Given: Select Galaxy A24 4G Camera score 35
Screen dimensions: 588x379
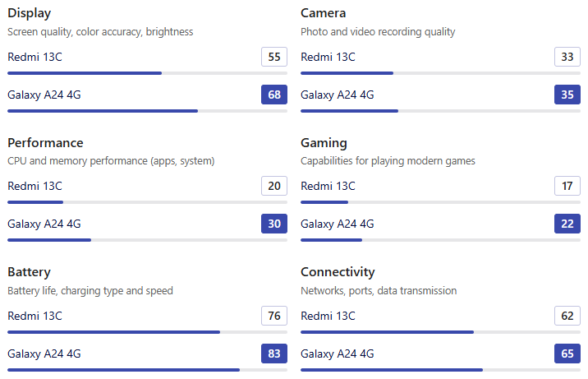Looking at the screenshot, I should (x=567, y=95).
